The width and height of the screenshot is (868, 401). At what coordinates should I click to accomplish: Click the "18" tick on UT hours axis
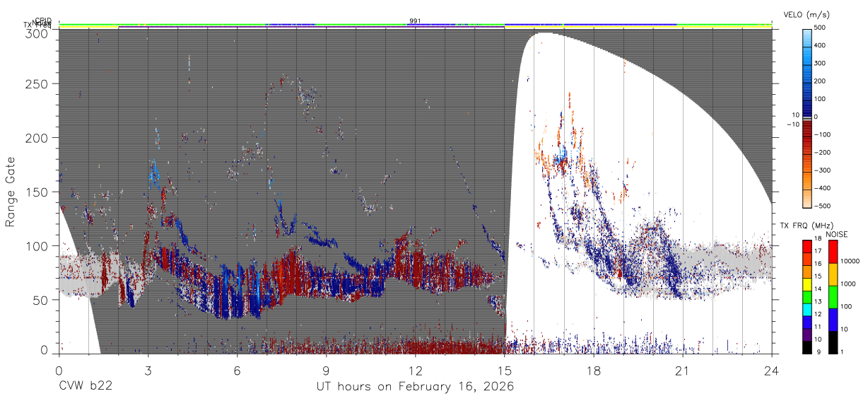pyautogui.click(x=594, y=371)
